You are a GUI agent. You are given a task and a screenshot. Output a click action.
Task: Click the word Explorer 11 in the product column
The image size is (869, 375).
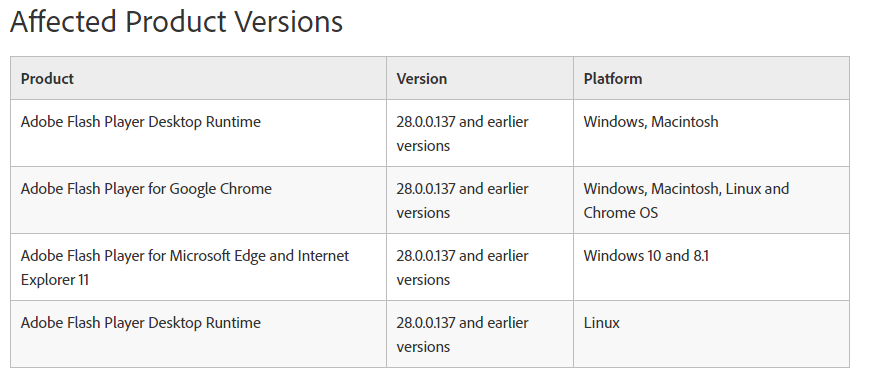55,280
